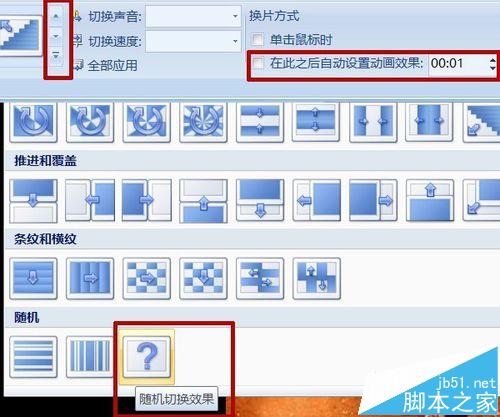The image size is (500, 417).
Task: Go to the next transition gallery row
Action: point(56,36)
